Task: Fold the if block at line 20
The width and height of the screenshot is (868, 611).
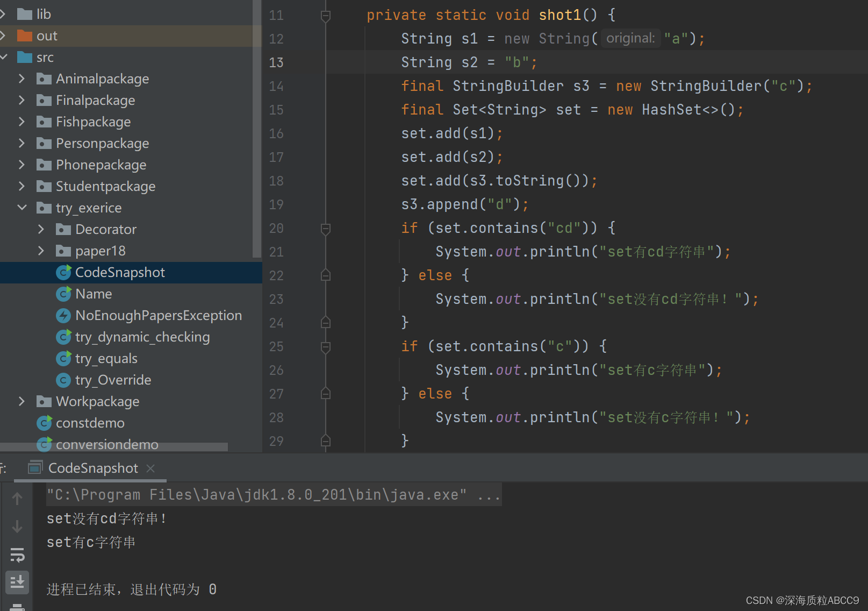Action: coord(325,229)
